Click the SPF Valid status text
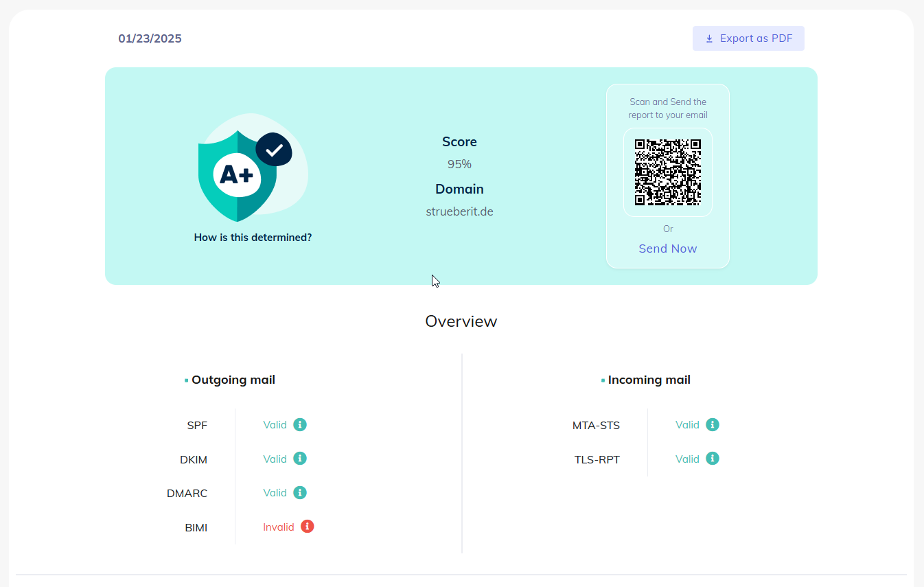The width and height of the screenshot is (924, 587). click(x=275, y=425)
